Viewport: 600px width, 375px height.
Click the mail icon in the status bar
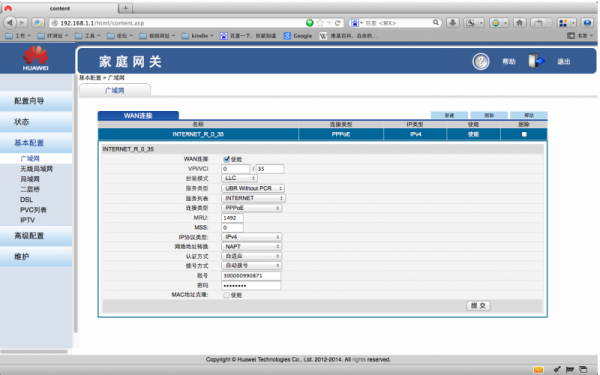tap(538, 370)
